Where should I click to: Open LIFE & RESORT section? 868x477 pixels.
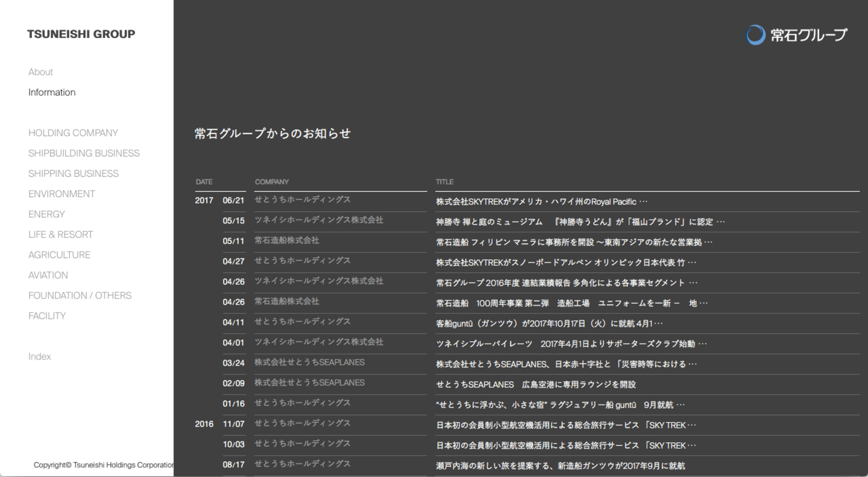pyautogui.click(x=60, y=234)
